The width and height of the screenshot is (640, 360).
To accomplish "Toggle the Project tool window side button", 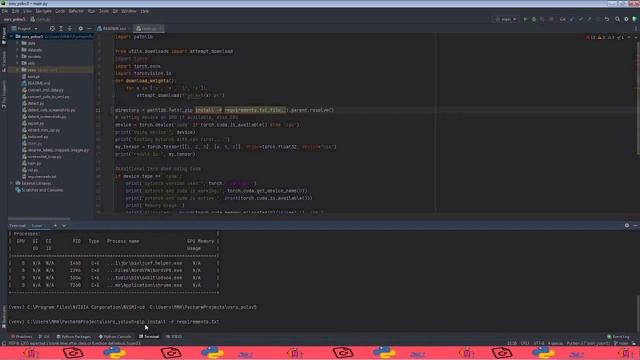I will [x=4, y=36].
